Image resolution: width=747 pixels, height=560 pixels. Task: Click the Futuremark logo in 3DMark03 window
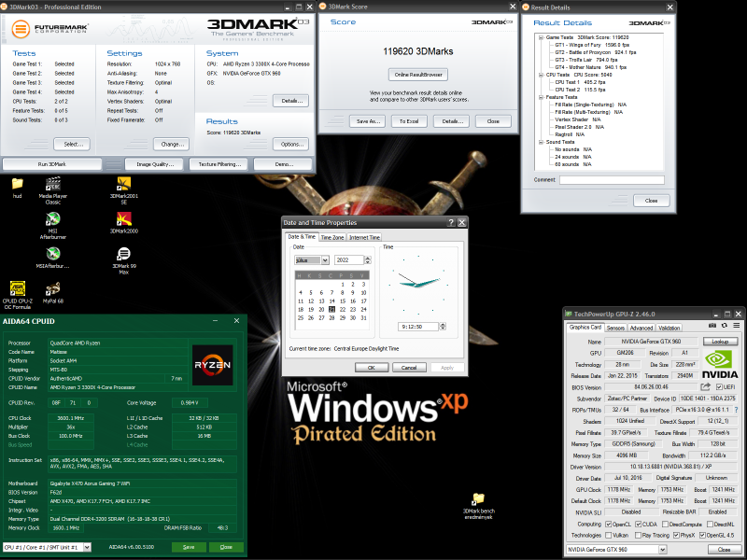[x=49, y=29]
